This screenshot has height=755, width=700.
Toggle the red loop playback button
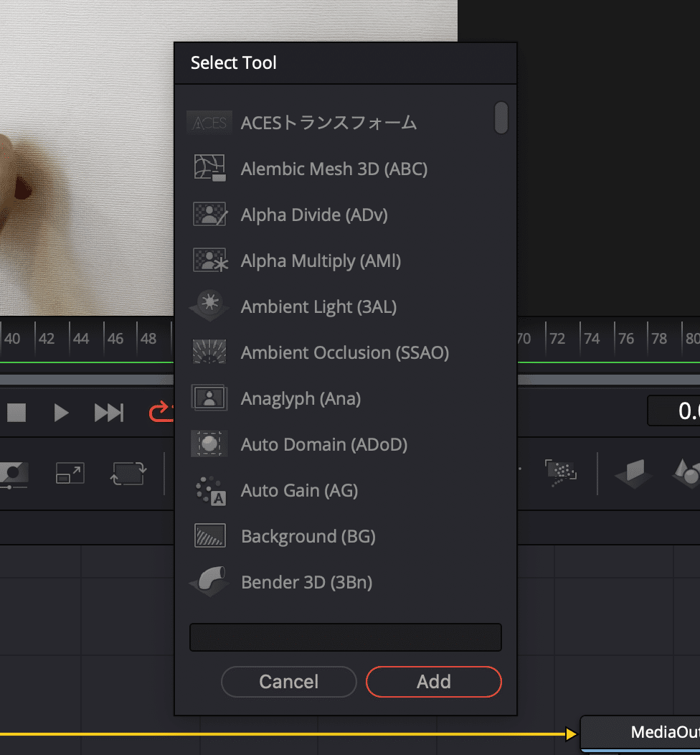coord(161,412)
